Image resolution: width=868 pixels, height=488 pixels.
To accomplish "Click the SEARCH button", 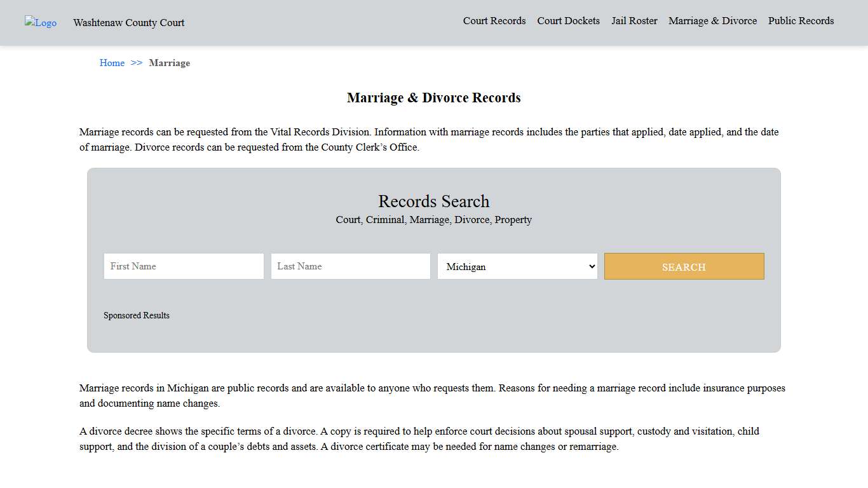I will (x=684, y=266).
